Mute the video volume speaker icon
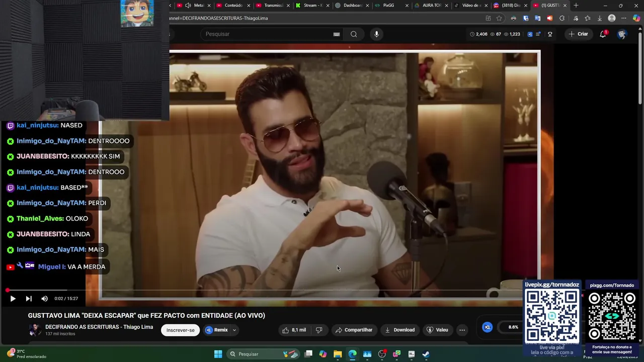This screenshot has width=644, height=362. [x=44, y=299]
